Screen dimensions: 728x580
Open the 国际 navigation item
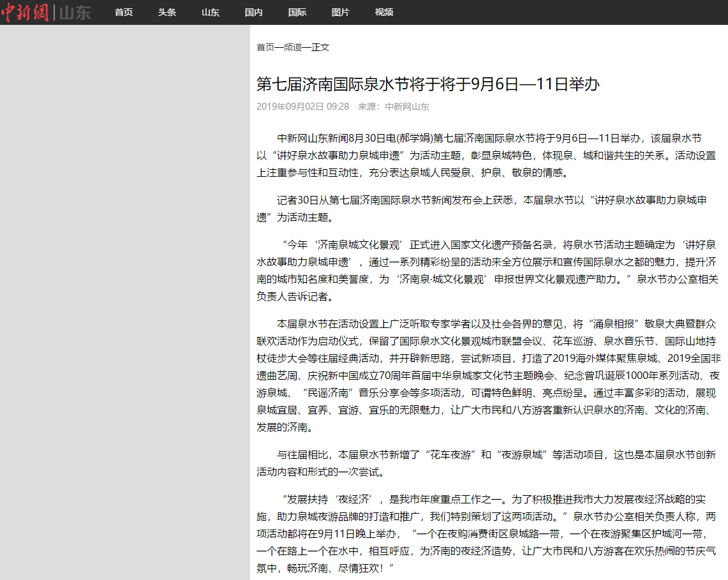click(297, 13)
